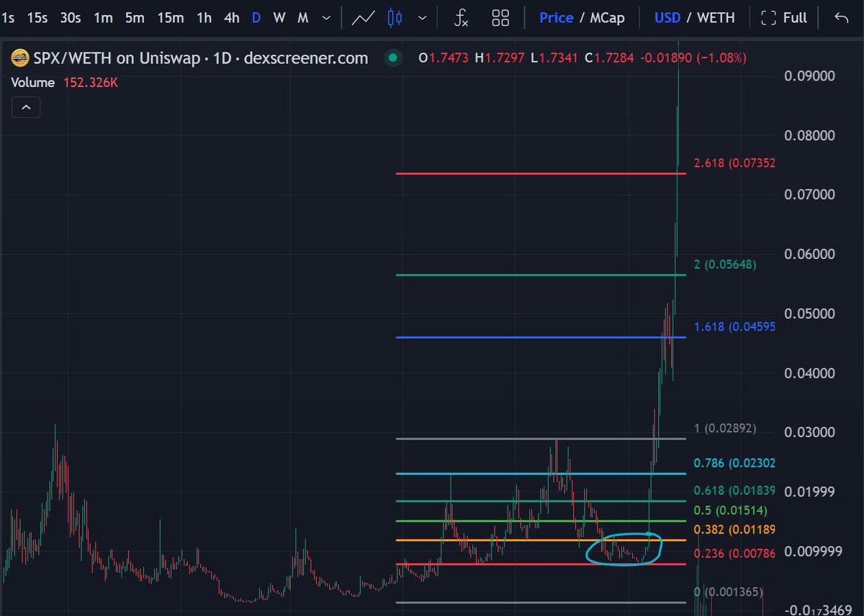Click the volume value 152.326K
864x616 pixels.
(x=92, y=83)
